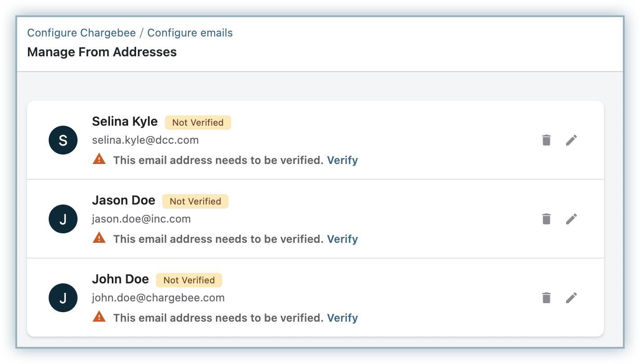This screenshot has width=640, height=364.
Task: Delete Selina Kyle's from address
Action: [546, 140]
